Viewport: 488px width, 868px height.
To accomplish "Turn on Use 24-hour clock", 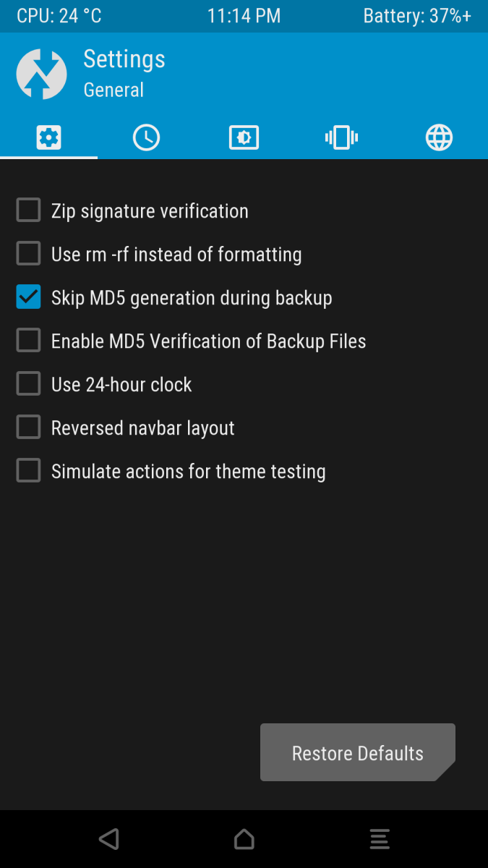I will [29, 385].
